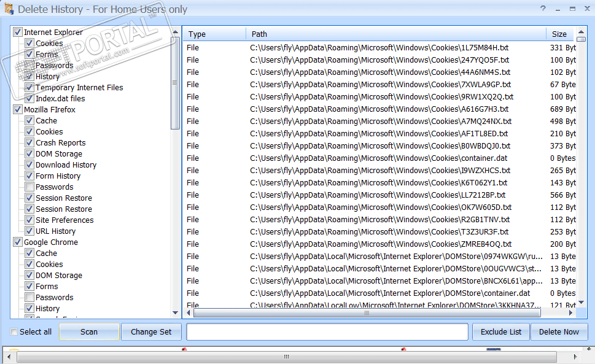Uncheck Site Preferences checkbox
Viewport: 595px width, 364px height.
[29, 220]
